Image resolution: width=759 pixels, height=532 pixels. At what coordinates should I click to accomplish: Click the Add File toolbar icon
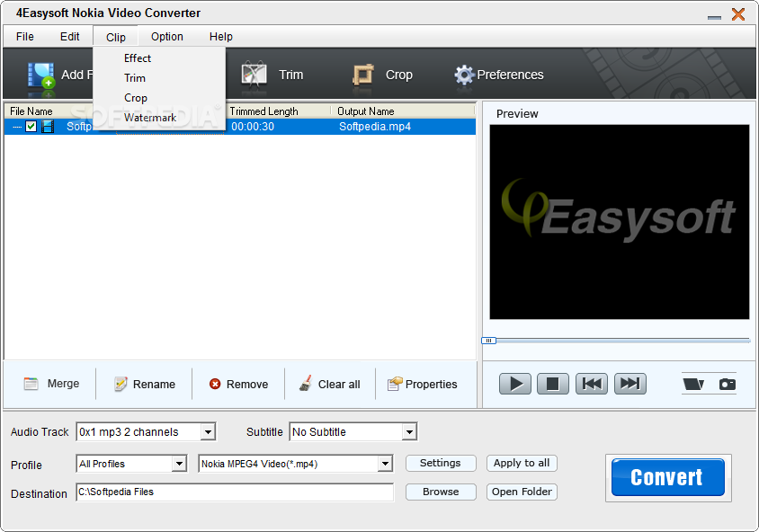(x=40, y=75)
